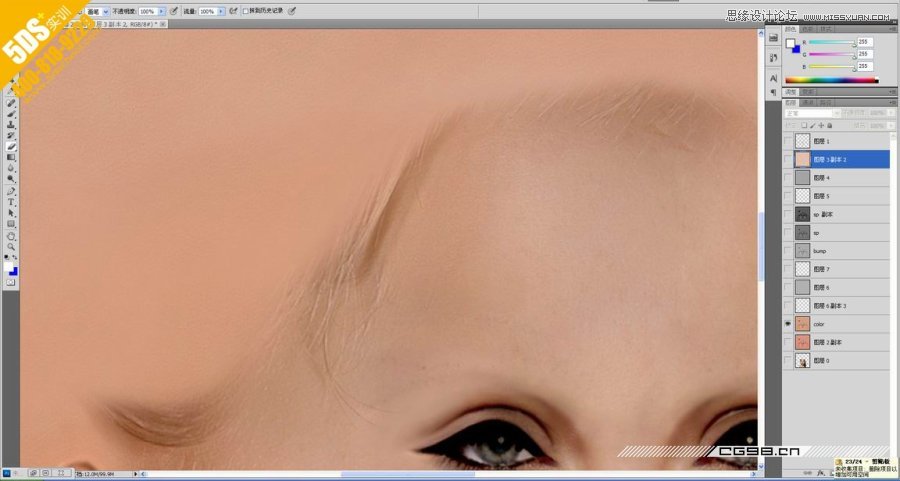Screen dimensions: 900x481
Task: Open the Color panel options menu
Action: click(893, 29)
